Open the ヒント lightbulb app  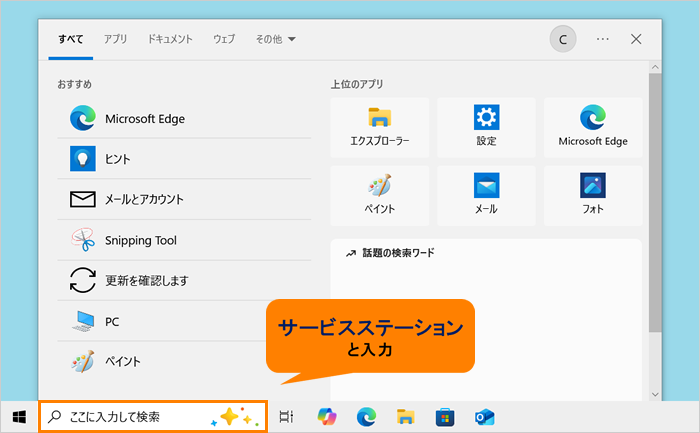[184, 159]
